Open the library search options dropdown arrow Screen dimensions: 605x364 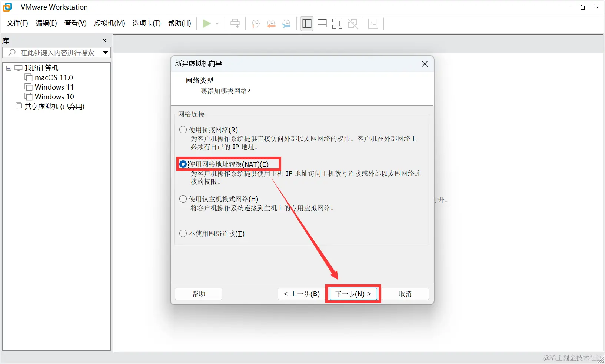(106, 53)
